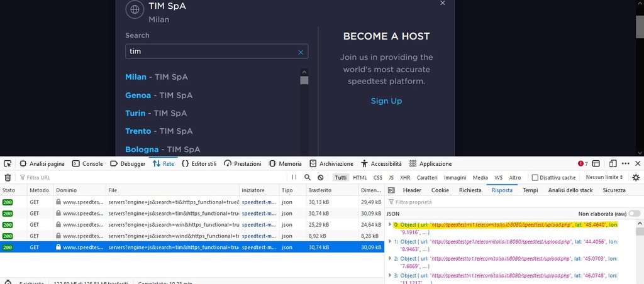Switch to Console devtools tab
644x284 pixels.
tap(87, 164)
